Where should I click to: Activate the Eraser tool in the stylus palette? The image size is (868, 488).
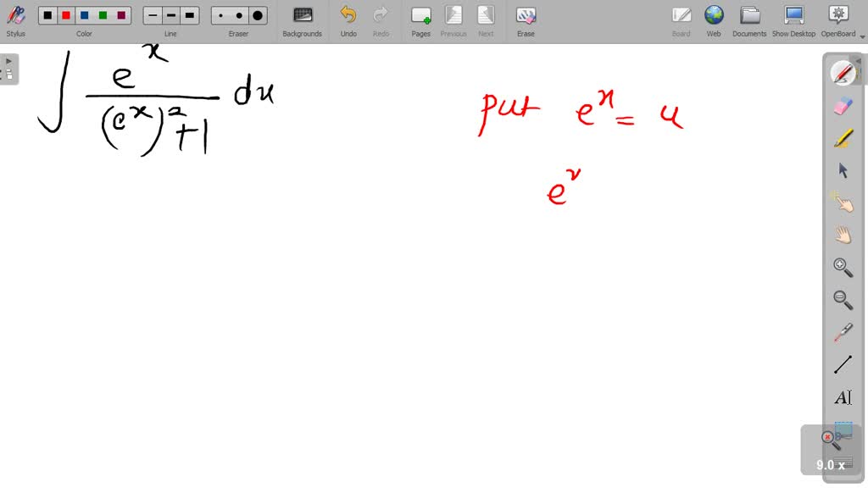pyautogui.click(x=843, y=106)
